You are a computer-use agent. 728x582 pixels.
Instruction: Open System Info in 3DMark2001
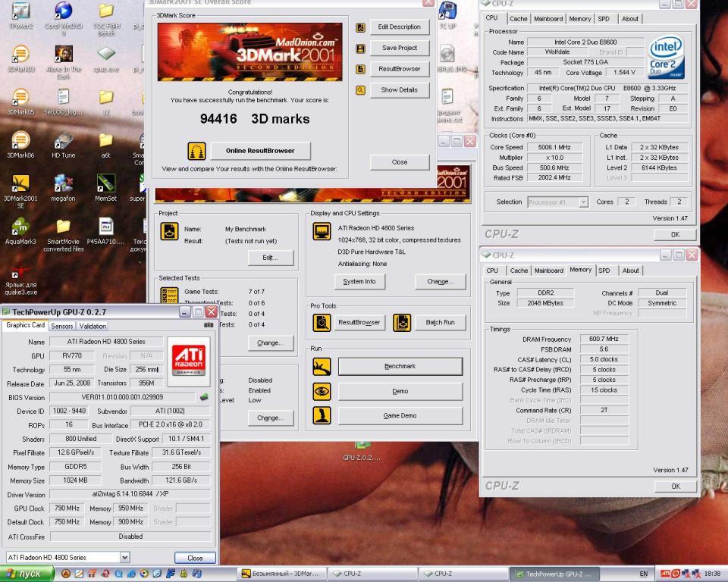[x=359, y=281]
